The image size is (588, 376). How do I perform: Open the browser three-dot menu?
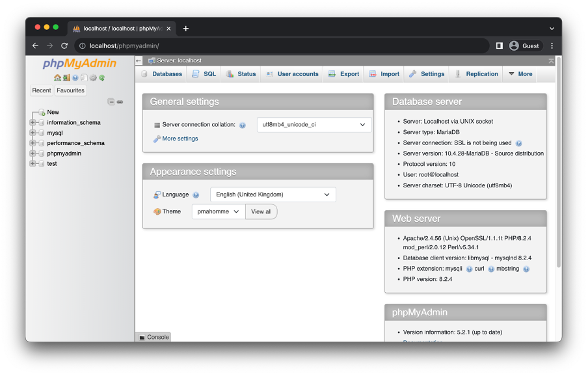coord(552,46)
